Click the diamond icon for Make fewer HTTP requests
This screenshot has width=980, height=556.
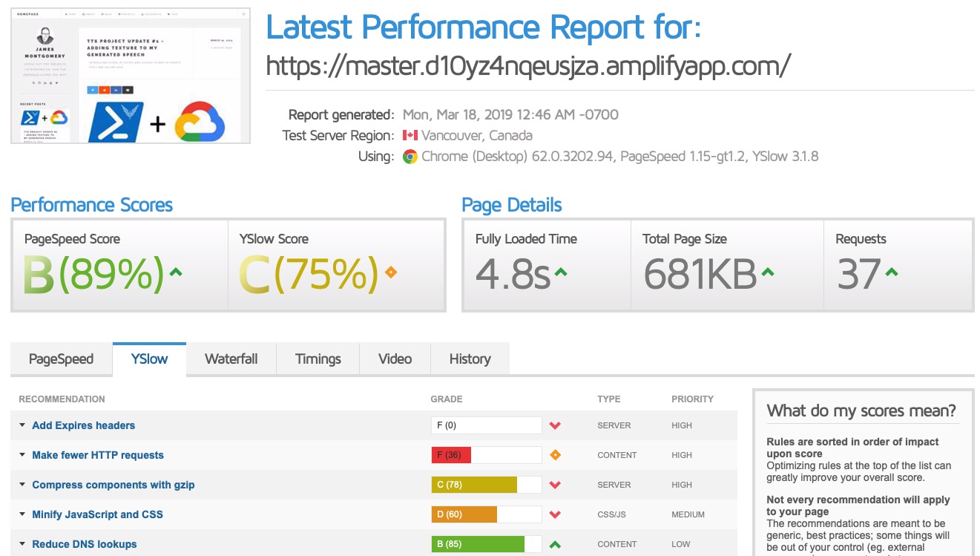[x=555, y=455]
